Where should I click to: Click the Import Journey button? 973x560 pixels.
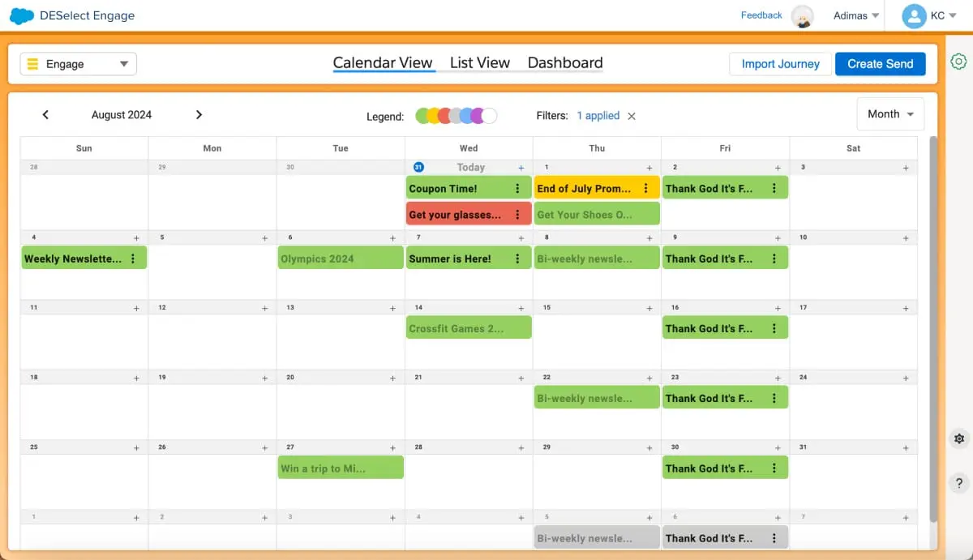[780, 64]
